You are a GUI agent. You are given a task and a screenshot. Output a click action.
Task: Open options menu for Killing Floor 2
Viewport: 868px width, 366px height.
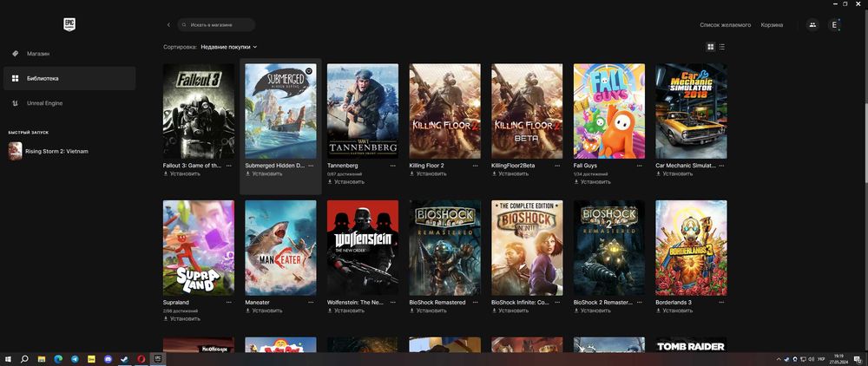475,166
